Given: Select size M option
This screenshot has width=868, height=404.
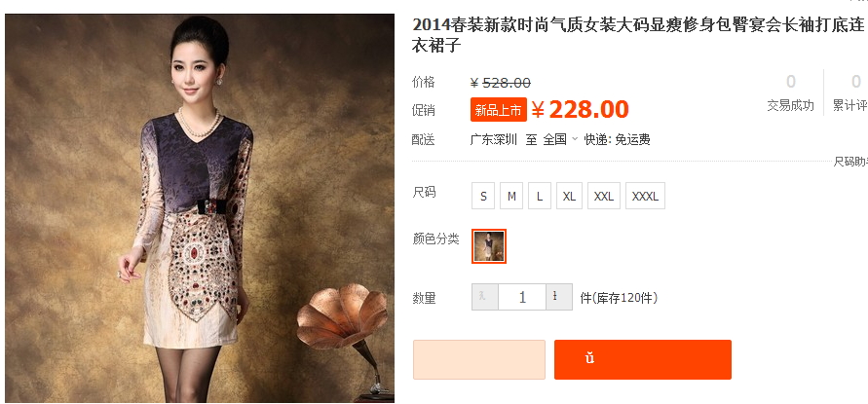Looking at the screenshot, I should tap(511, 196).
